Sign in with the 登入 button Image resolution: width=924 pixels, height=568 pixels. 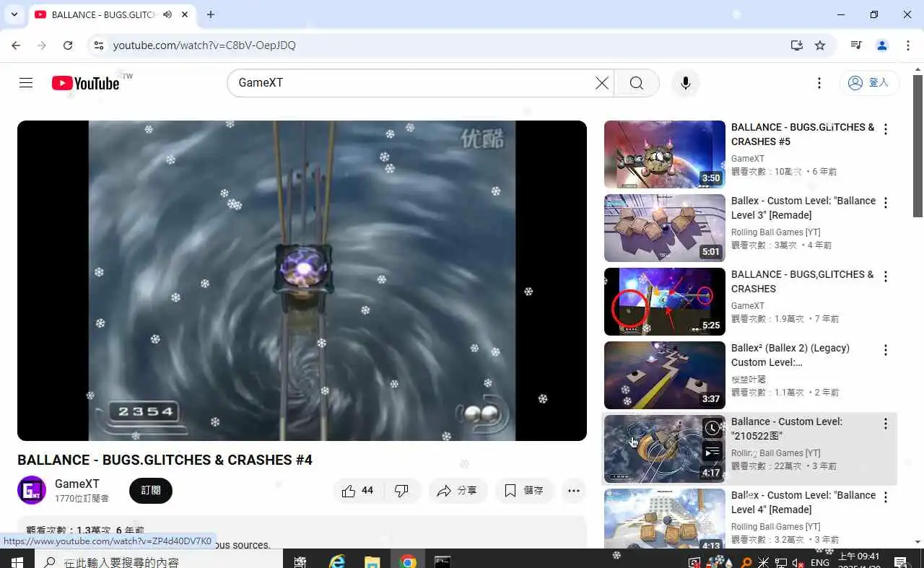869,83
